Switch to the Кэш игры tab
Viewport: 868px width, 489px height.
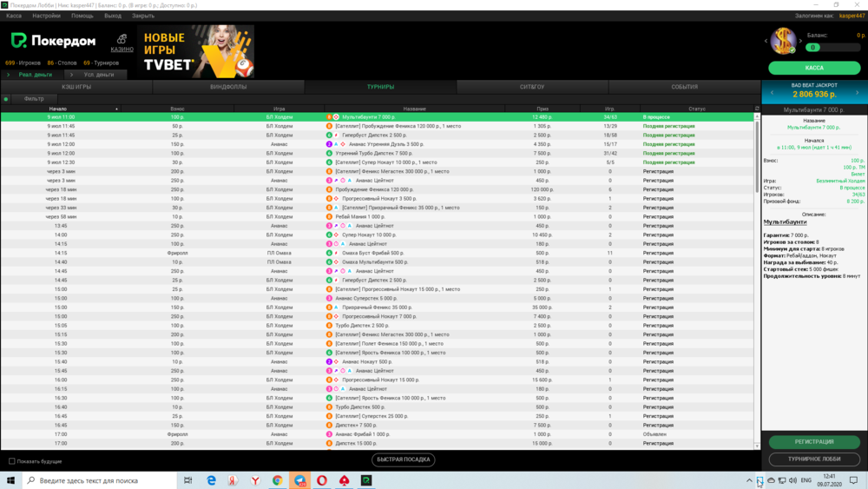[76, 86]
